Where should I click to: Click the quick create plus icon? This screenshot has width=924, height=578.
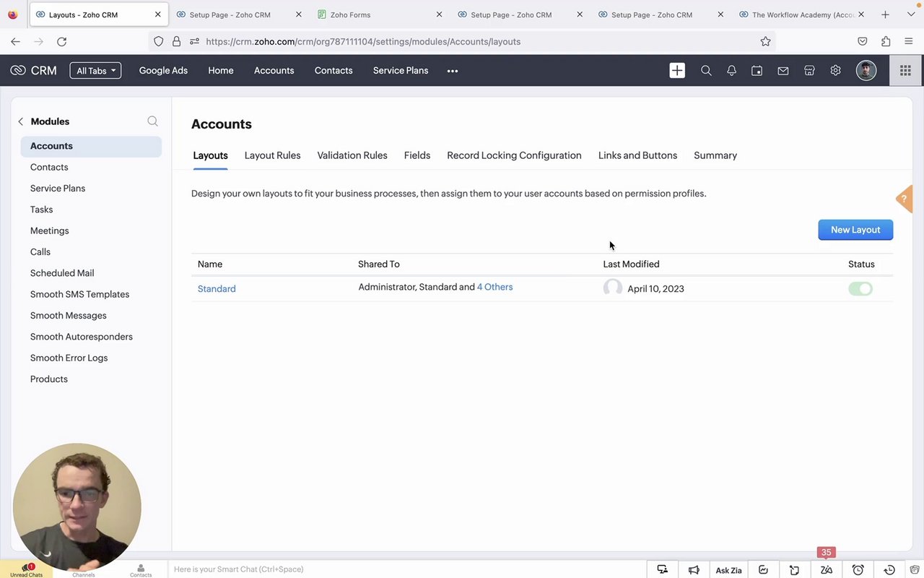[x=677, y=70]
